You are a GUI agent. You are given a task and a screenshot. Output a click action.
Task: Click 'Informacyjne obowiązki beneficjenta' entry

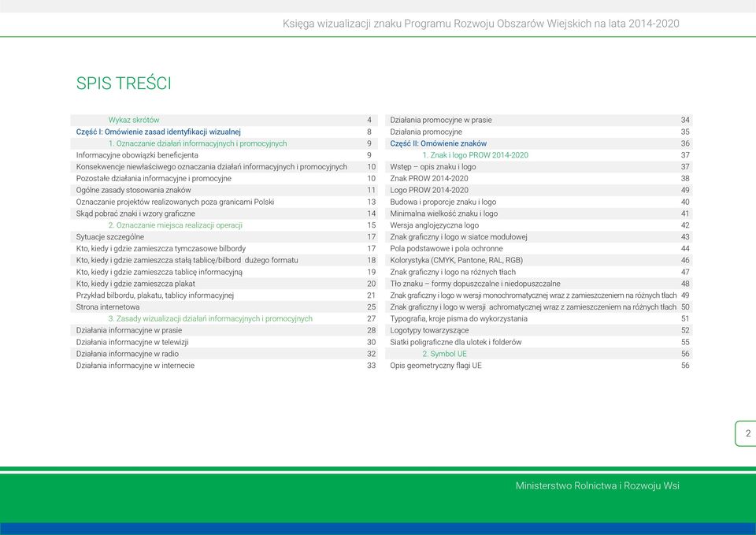pos(137,155)
